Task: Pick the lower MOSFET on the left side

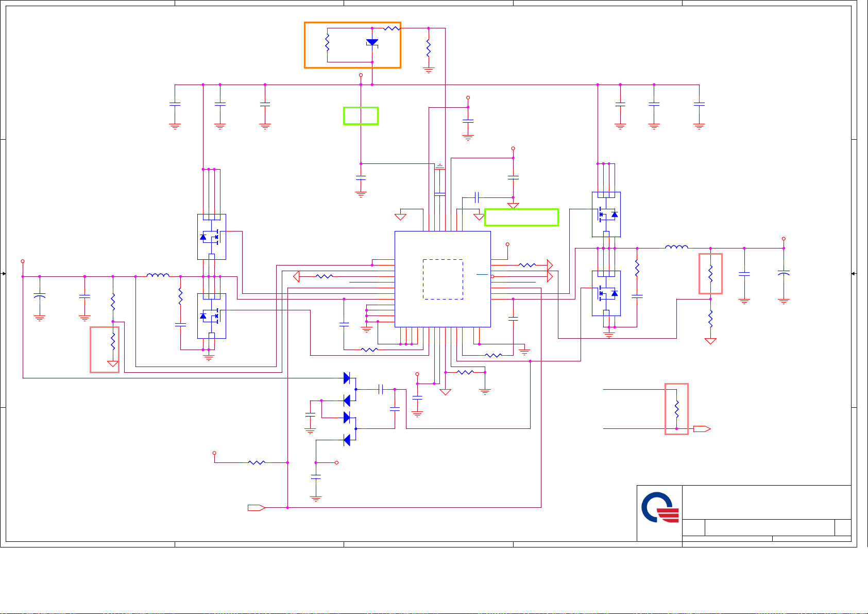Action: (212, 316)
